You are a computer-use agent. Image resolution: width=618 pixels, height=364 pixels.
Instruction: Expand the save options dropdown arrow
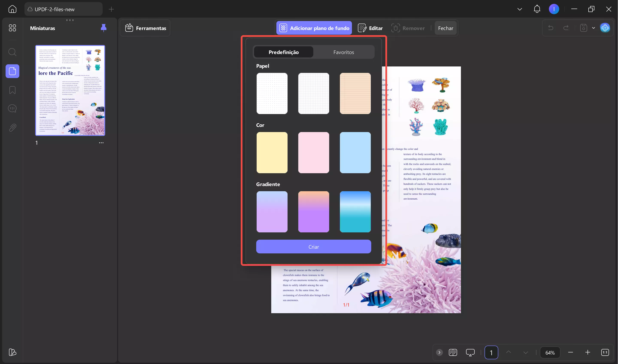pos(594,28)
